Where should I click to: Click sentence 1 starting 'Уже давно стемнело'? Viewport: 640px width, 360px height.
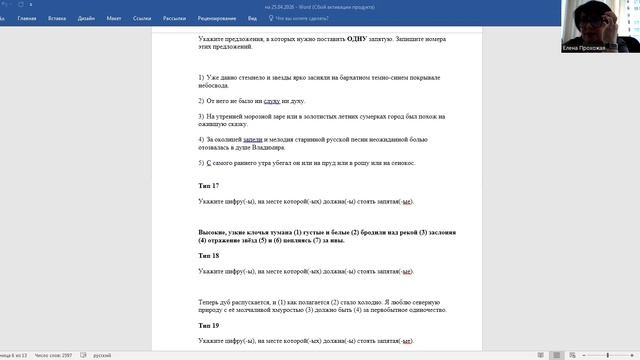[319, 82]
